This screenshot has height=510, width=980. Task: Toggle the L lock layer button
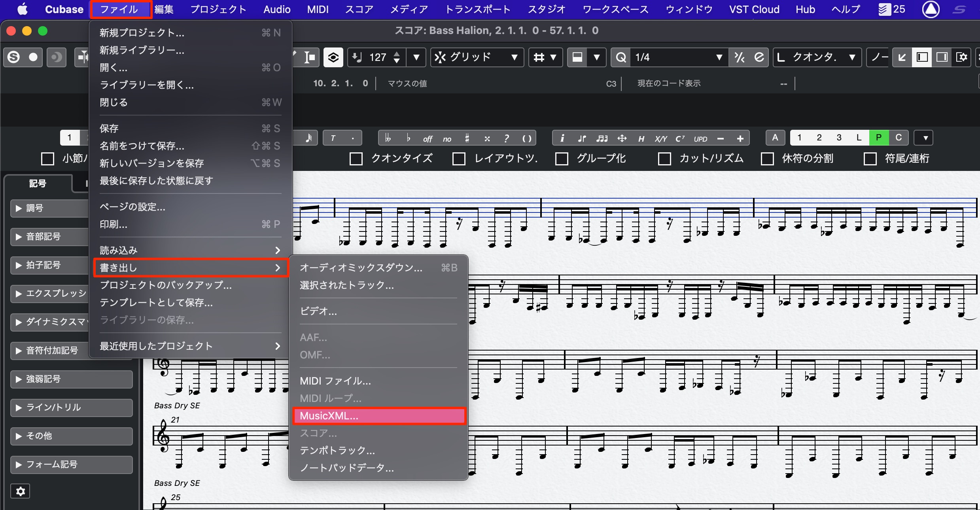click(859, 138)
